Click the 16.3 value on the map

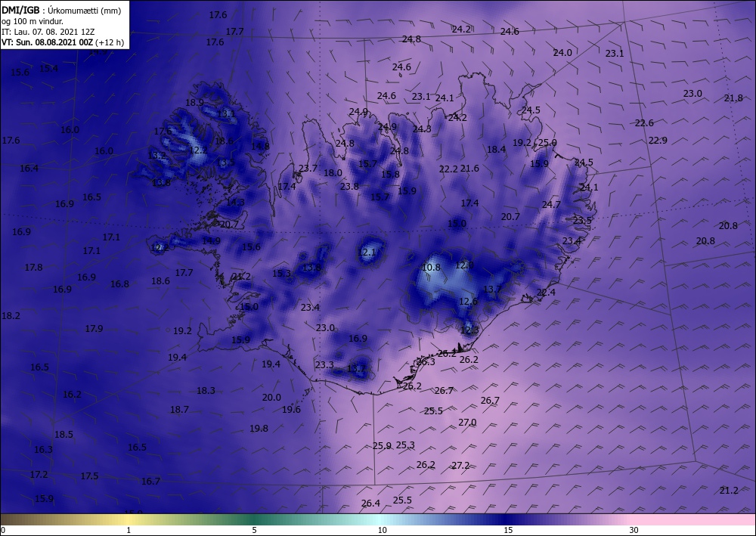point(43,449)
